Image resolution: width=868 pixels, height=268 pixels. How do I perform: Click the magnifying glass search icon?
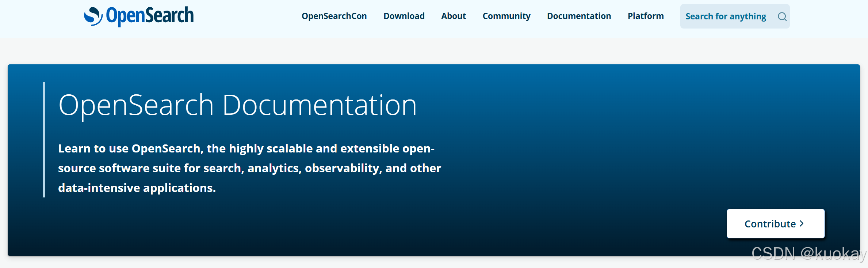click(782, 16)
